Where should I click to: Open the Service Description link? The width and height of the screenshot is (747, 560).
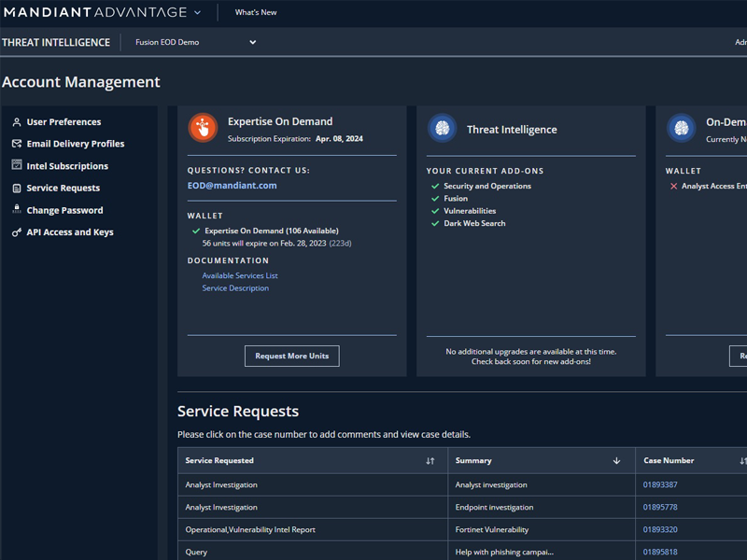pyautogui.click(x=235, y=288)
